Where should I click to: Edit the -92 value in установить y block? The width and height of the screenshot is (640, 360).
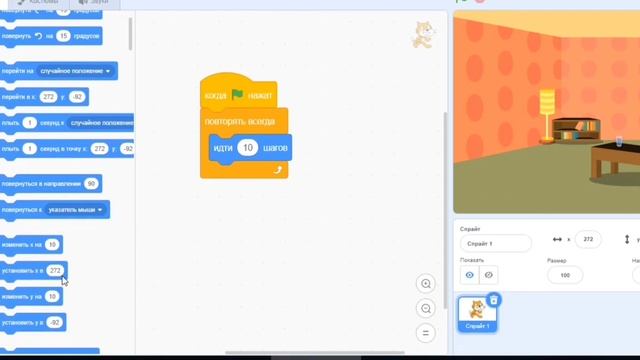(x=54, y=322)
